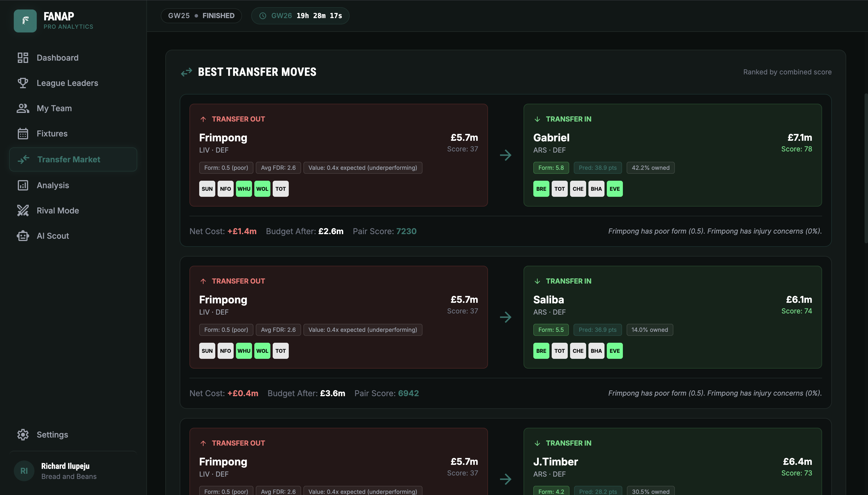
Task: Click Budget After £2.6m value
Action: pyautogui.click(x=331, y=231)
